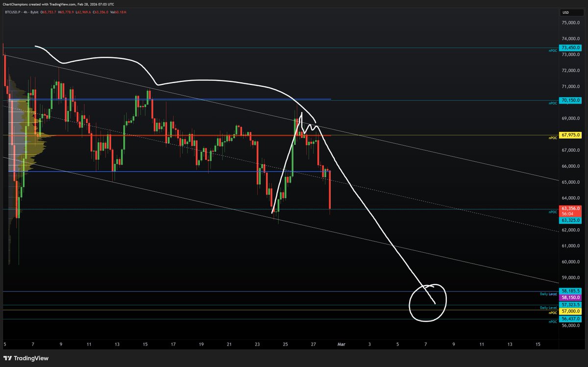Click the 75,000.0 price axis tick
Viewport: 588px width, 367px height.
(x=571, y=23)
